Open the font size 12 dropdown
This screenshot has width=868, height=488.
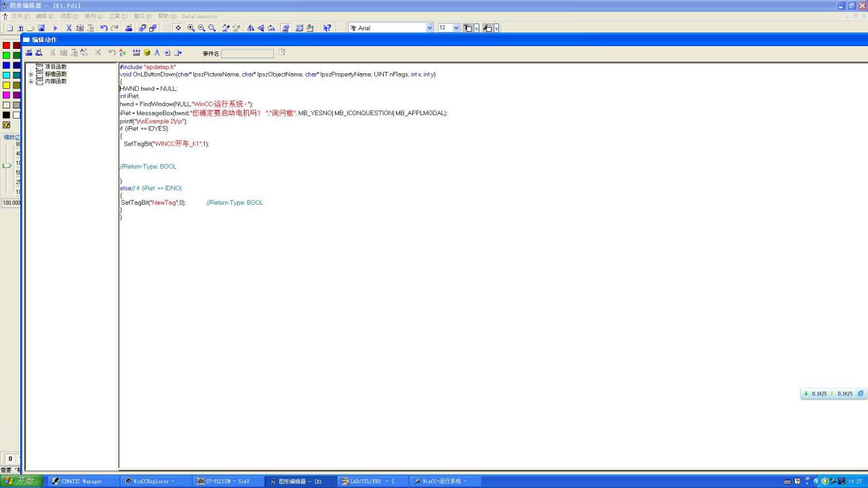click(x=456, y=28)
